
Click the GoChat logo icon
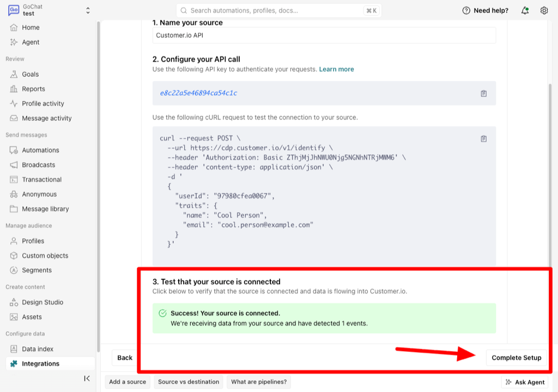(14, 10)
